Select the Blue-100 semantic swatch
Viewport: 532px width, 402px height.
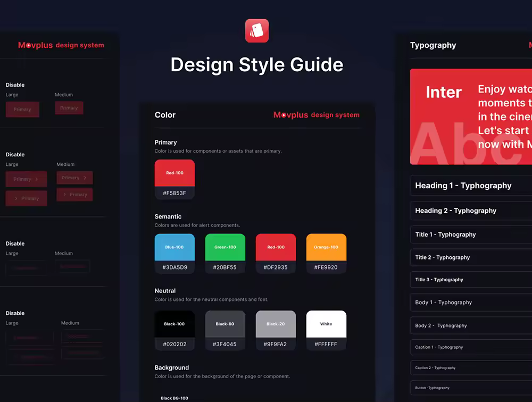pyautogui.click(x=174, y=254)
